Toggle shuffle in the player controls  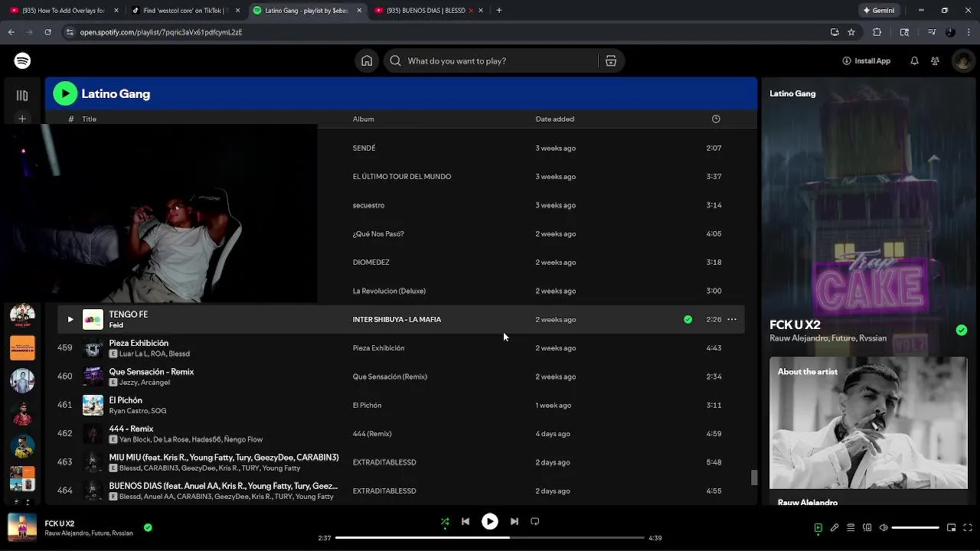pos(445,522)
